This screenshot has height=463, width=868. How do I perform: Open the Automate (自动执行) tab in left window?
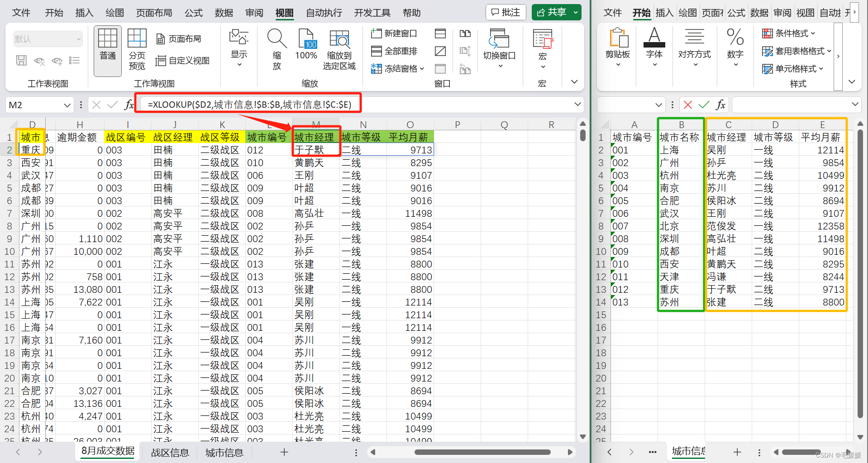pos(324,13)
